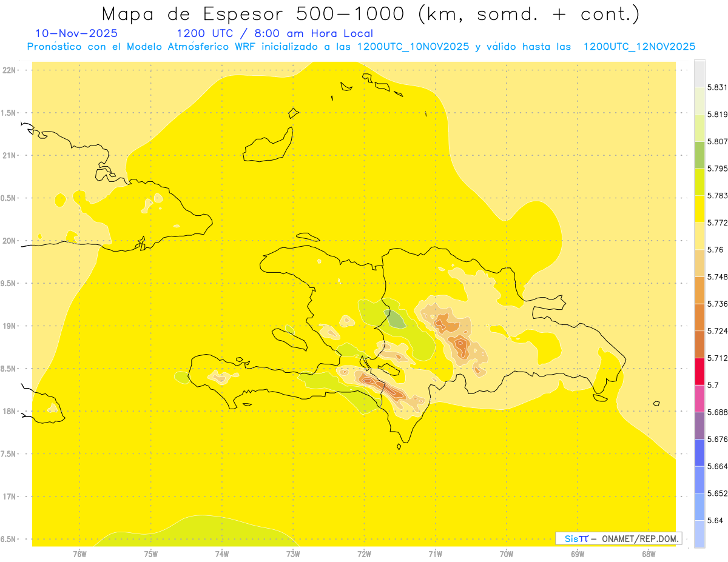
Task: Click the 22N latitude label
Action: coord(9,70)
